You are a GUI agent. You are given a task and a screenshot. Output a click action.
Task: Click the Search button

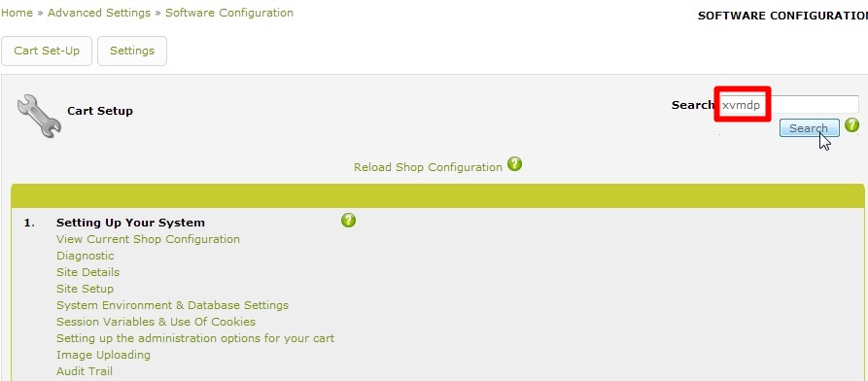809,128
